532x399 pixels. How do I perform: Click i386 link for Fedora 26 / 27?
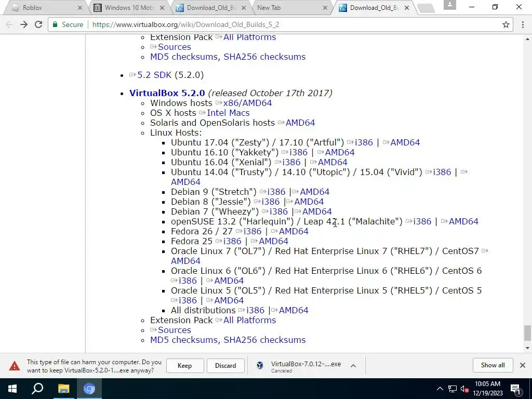[252, 231]
